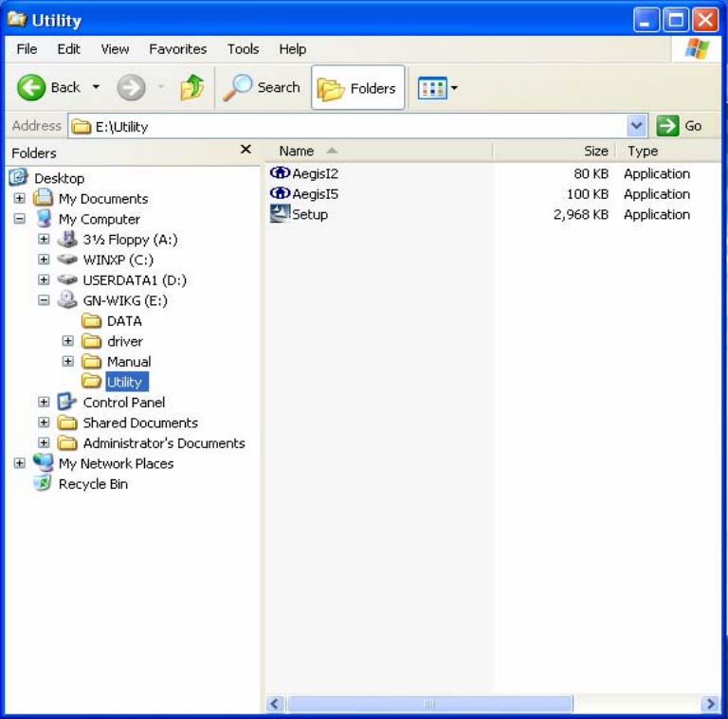Viewport: 728px width, 719px height.
Task: Collapse the GN-WIKG (E:) node
Action: (44, 300)
